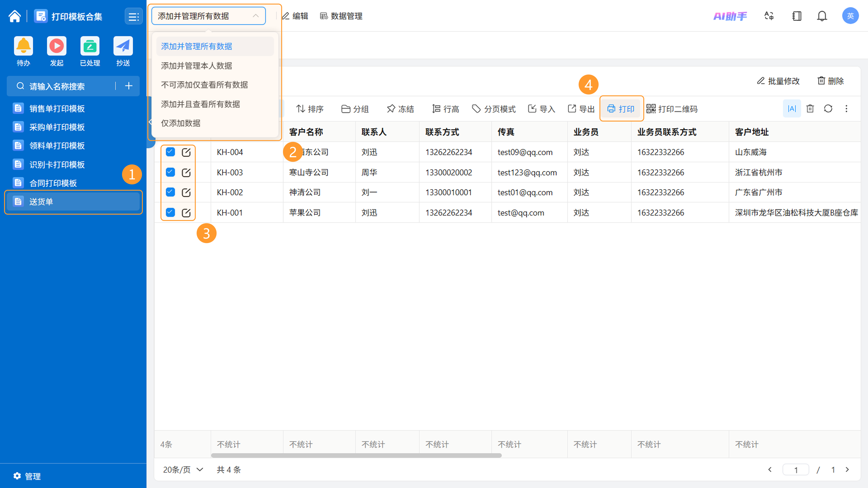
Task: Open 分组 grouping options
Action: coord(355,109)
